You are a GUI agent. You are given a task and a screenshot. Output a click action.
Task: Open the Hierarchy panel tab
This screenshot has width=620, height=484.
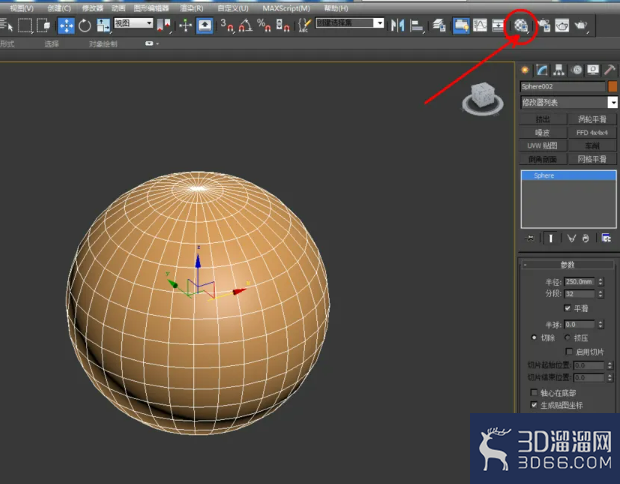click(x=559, y=70)
